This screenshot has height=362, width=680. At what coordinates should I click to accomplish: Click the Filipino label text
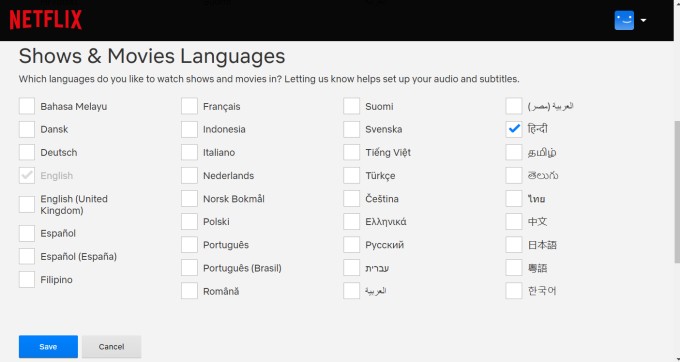[56, 280]
